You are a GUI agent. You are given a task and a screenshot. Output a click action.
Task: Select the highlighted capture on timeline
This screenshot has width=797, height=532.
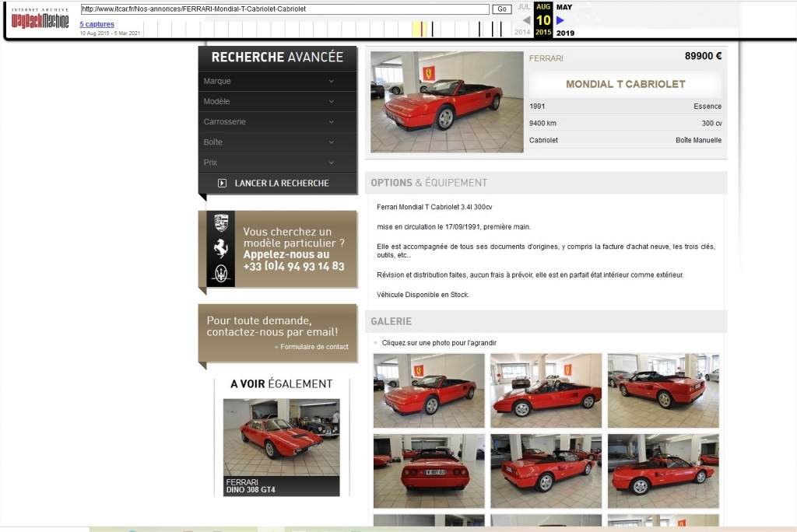click(x=421, y=30)
